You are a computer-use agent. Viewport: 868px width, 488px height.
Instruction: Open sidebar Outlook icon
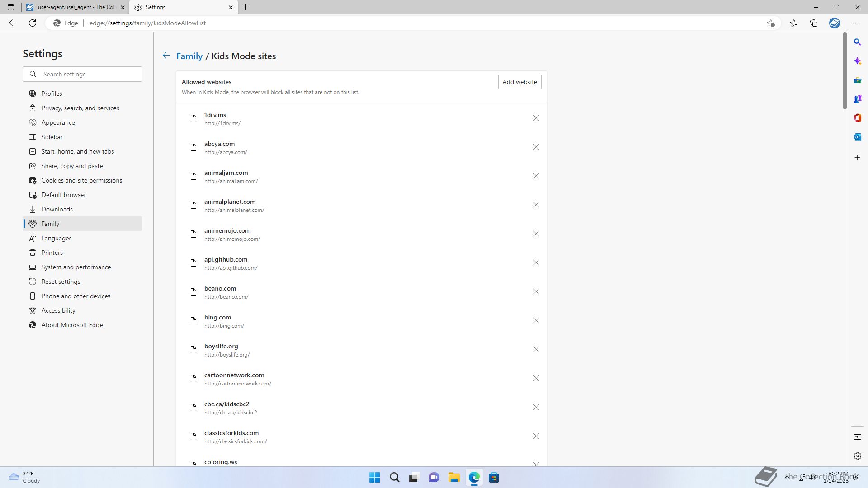857,137
